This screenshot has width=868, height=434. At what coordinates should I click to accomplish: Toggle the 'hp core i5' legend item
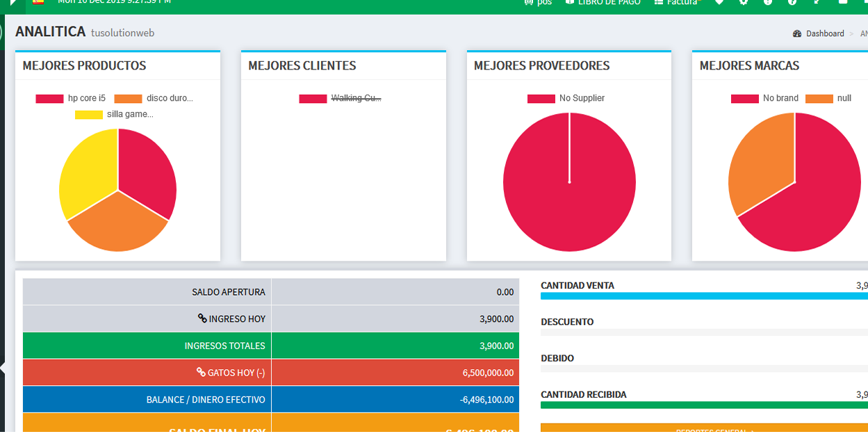(x=71, y=99)
